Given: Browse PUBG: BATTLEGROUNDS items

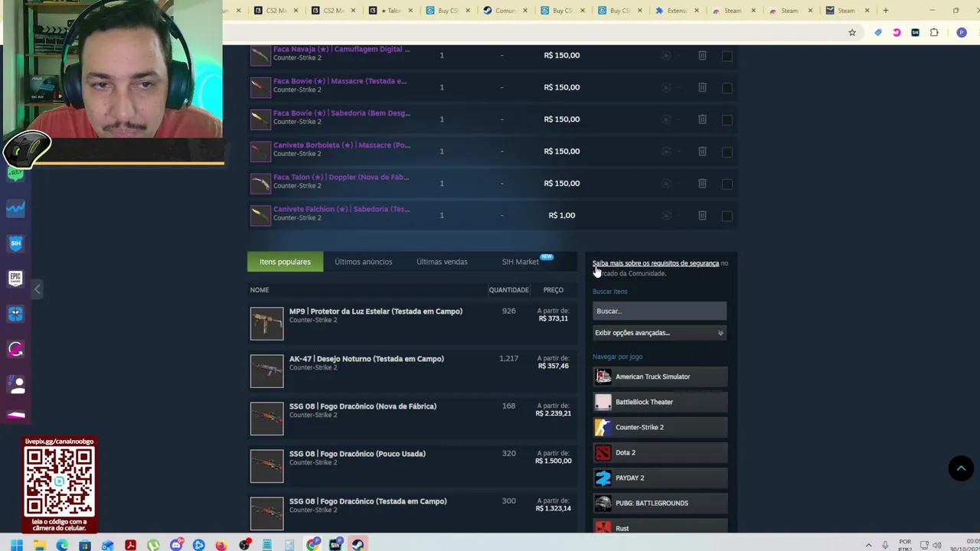Looking at the screenshot, I should (x=659, y=503).
